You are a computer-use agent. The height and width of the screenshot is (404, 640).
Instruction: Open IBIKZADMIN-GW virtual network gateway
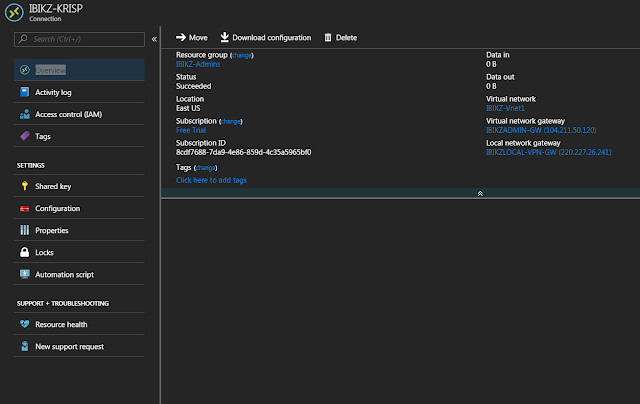pos(541,130)
